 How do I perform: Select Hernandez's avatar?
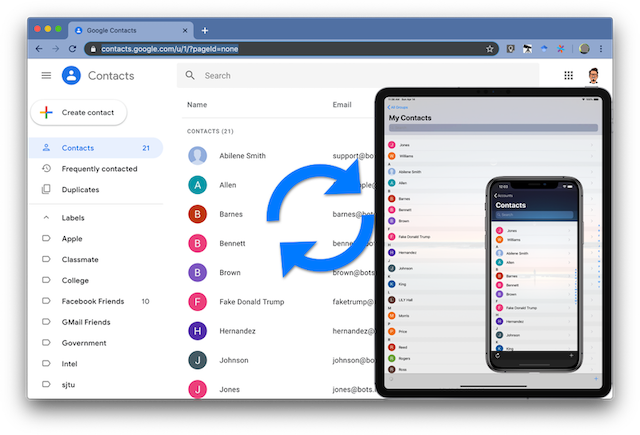click(198, 331)
